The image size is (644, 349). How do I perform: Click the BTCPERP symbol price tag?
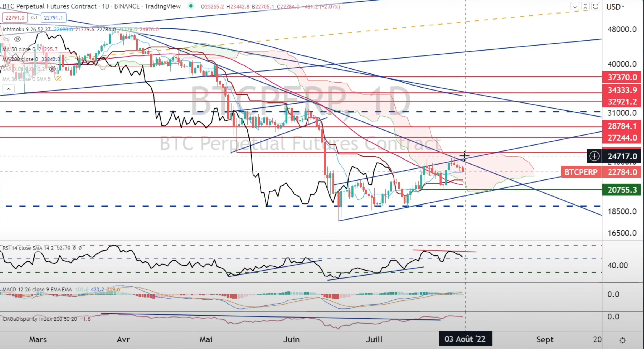[581, 172]
